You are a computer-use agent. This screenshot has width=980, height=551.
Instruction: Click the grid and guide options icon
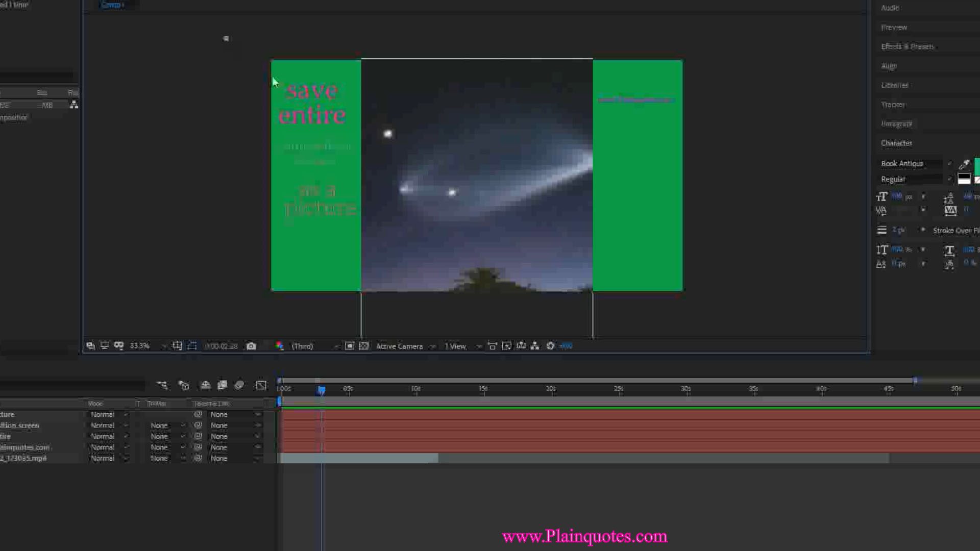[177, 346]
